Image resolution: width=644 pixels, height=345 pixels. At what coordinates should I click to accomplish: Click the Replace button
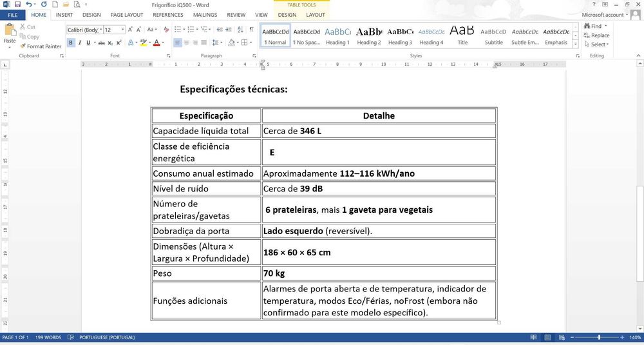pyautogui.click(x=597, y=35)
